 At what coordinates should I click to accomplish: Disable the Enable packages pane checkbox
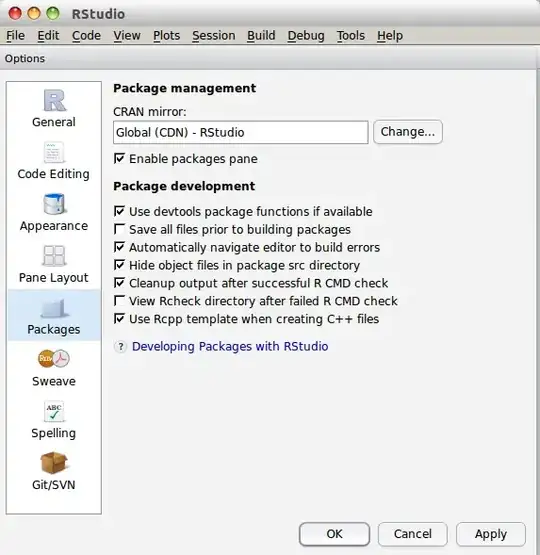[119, 158]
